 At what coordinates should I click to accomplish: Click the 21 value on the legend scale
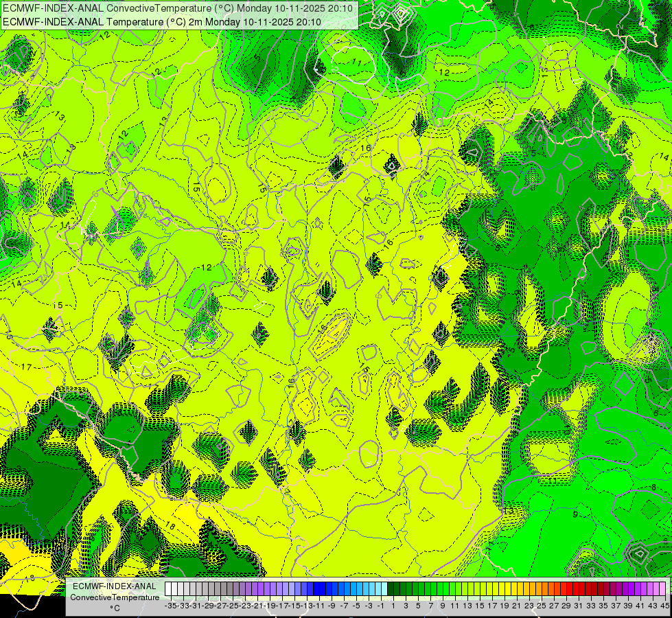516,606
